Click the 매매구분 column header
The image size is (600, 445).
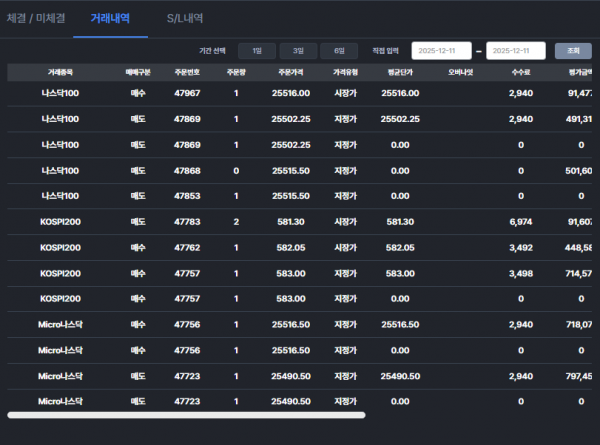click(138, 72)
